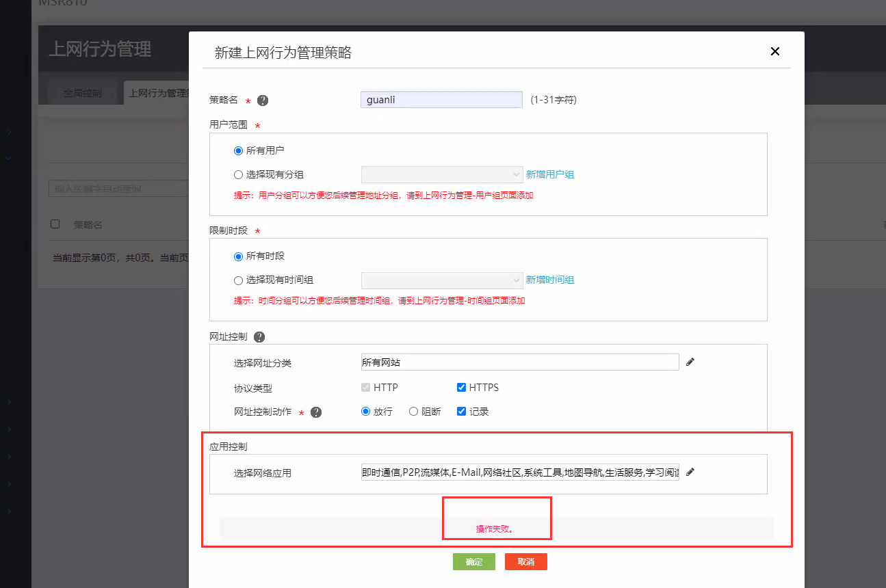886x588 pixels.
Task: Click the 取消 button
Action: 526,562
